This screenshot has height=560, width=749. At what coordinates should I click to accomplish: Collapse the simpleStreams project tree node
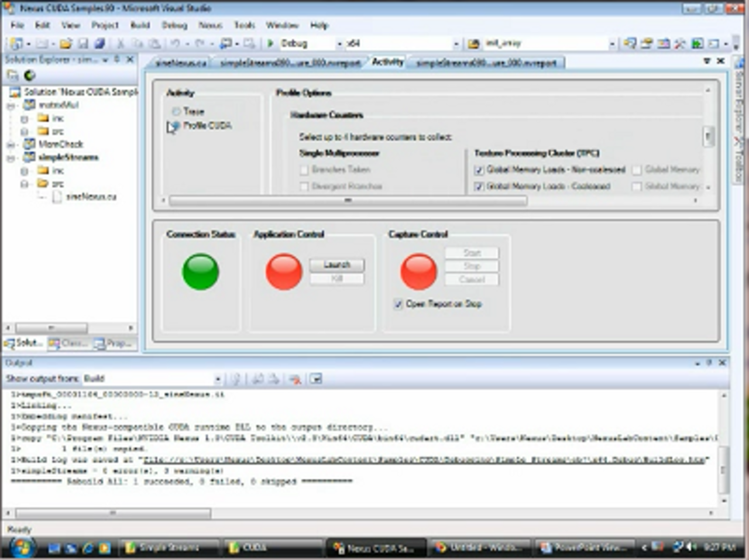click(x=11, y=158)
